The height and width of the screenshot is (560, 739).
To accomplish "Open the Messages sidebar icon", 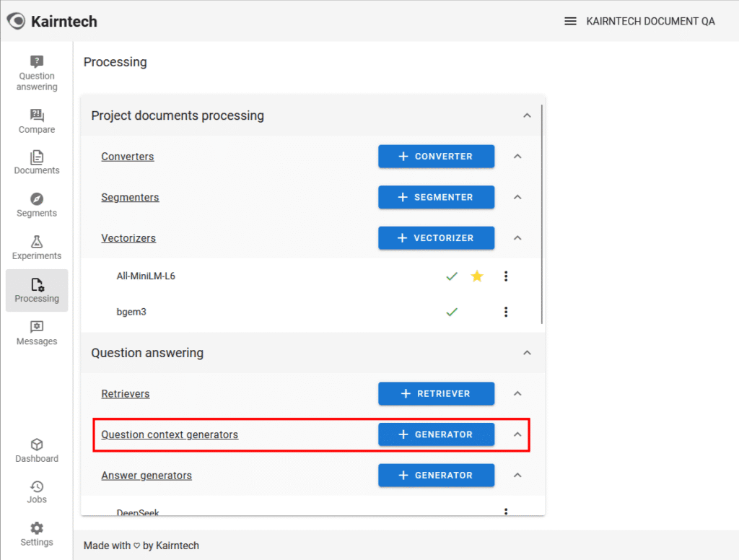I will pyautogui.click(x=37, y=327).
